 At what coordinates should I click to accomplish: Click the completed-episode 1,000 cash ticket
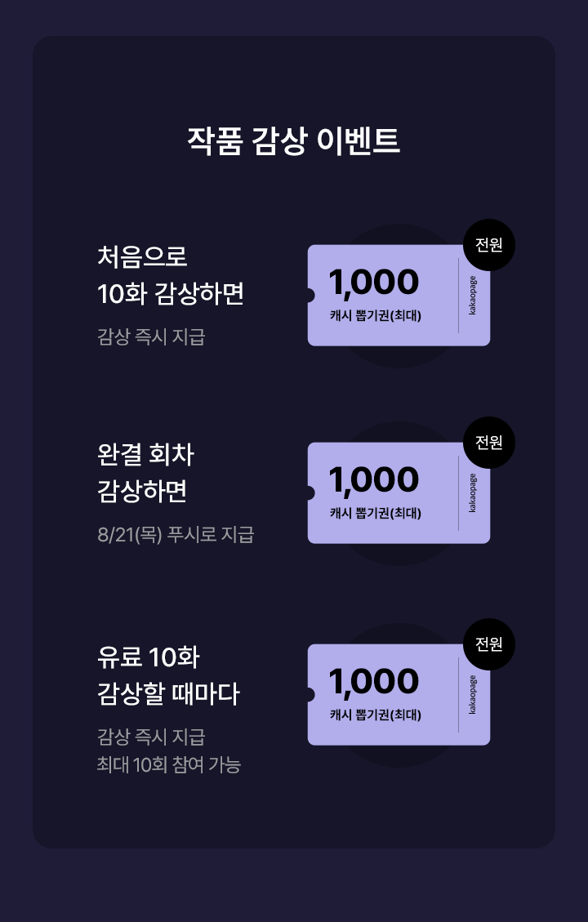coord(399,492)
